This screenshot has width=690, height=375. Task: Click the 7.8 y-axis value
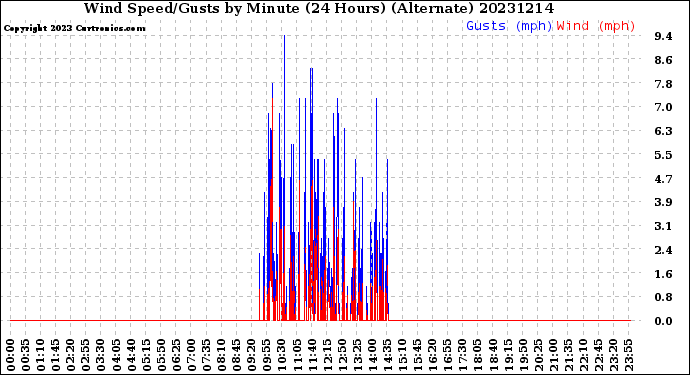(663, 84)
